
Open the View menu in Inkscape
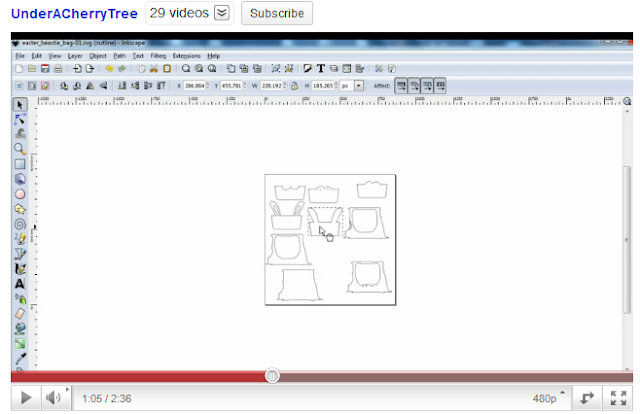point(55,56)
